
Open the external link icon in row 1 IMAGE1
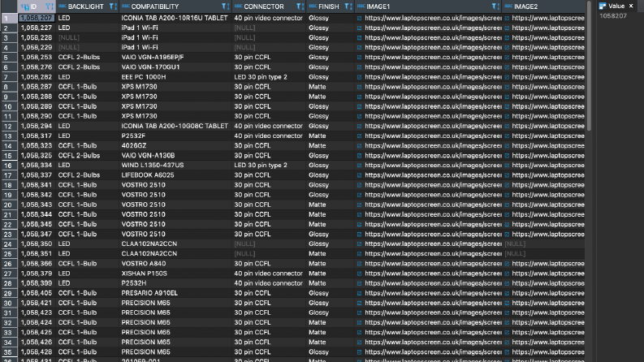click(x=360, y=18)
